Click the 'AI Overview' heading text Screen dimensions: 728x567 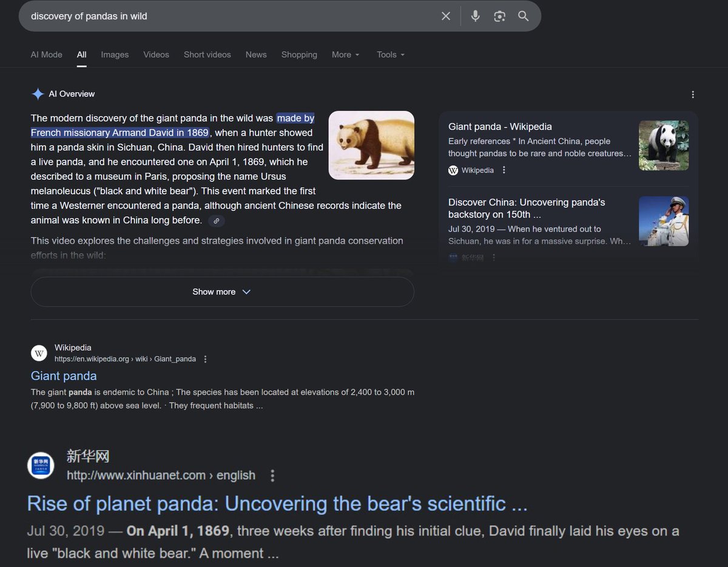pyautogui.click(x=72, y=94)
